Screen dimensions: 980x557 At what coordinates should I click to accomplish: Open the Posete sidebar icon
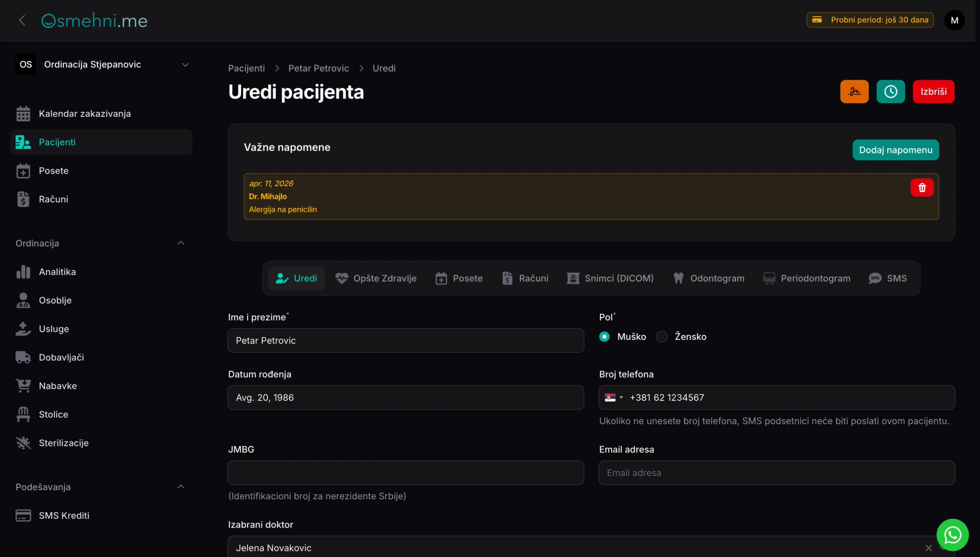coord(23,171)
